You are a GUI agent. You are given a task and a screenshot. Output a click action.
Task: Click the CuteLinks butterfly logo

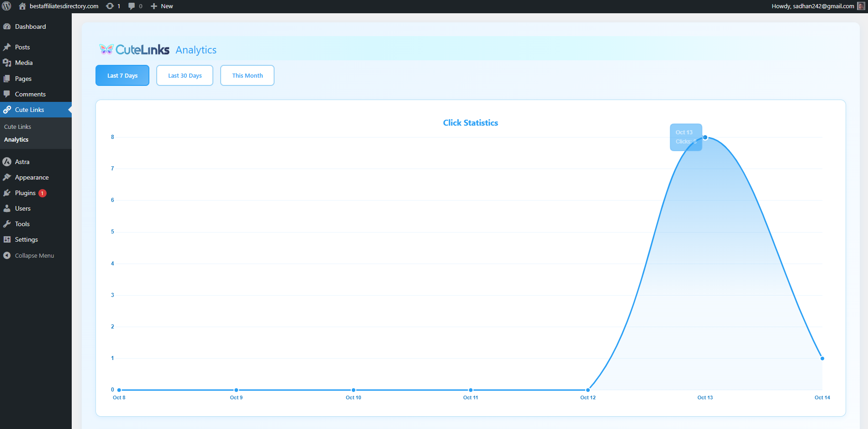[106, 49]
